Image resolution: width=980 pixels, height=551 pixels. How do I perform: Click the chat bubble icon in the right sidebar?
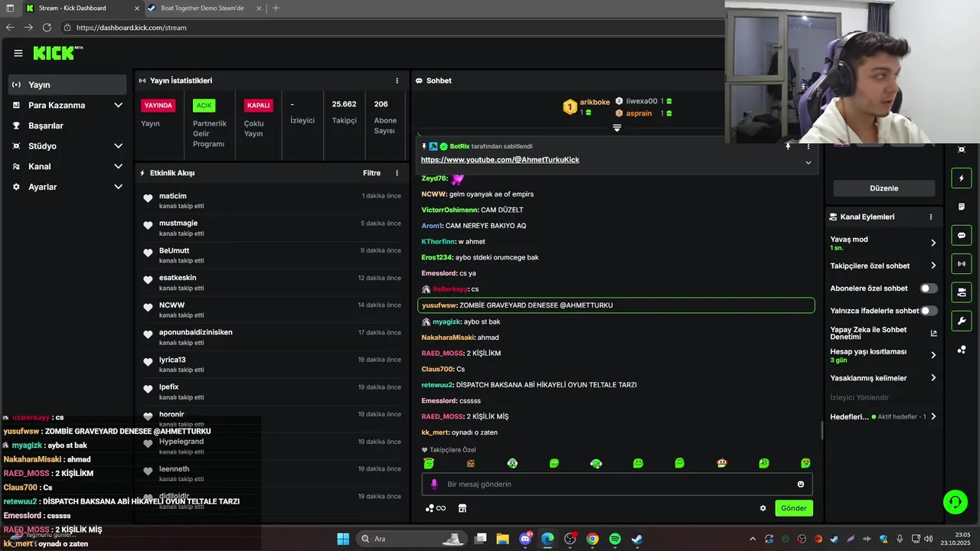click(x=962, y=235)
